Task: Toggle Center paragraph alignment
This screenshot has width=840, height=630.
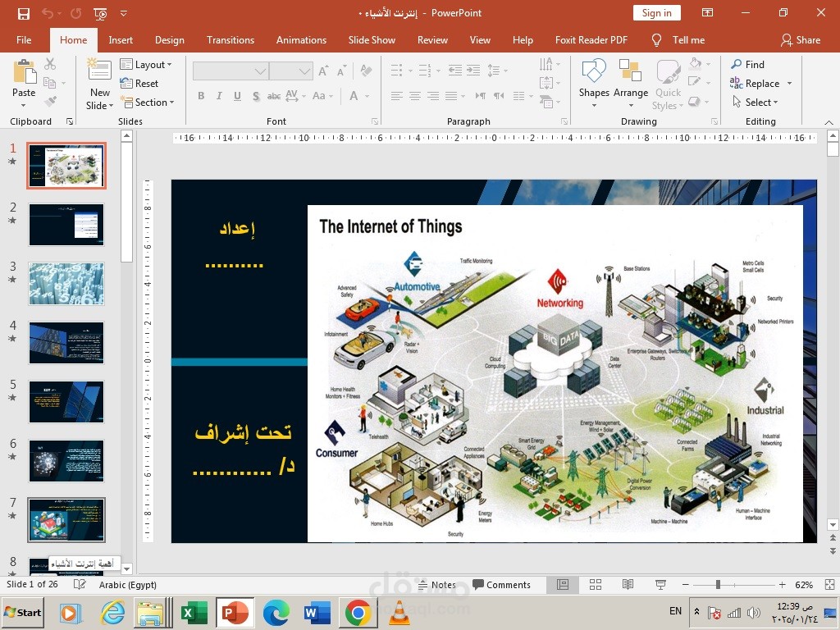Action: [x=414, y=96]
